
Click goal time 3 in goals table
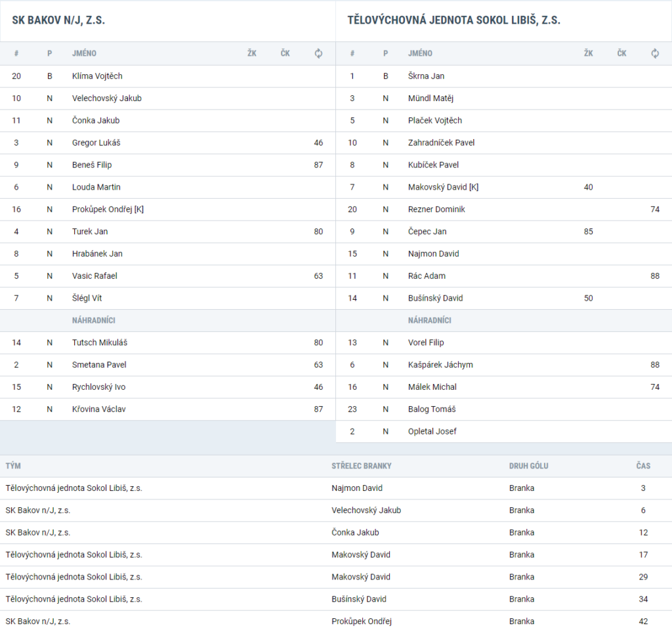(643, 488)
